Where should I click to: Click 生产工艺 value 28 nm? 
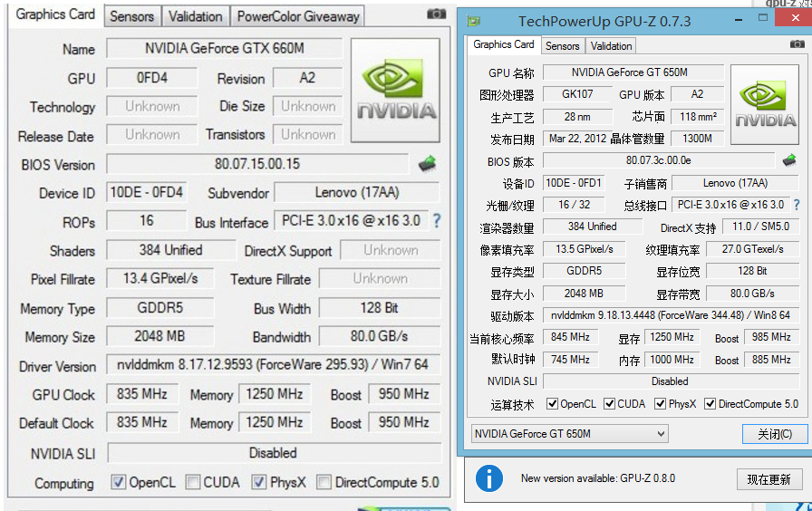577,117
